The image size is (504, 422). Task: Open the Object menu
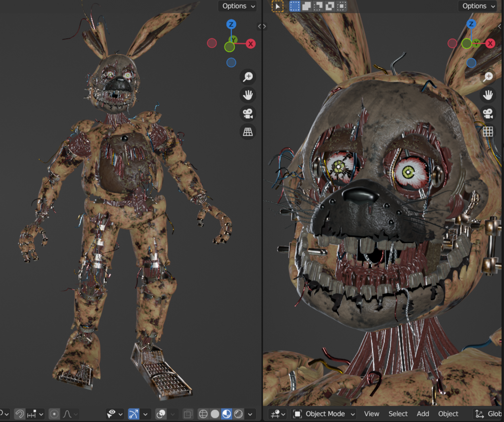tap(448, 414)
